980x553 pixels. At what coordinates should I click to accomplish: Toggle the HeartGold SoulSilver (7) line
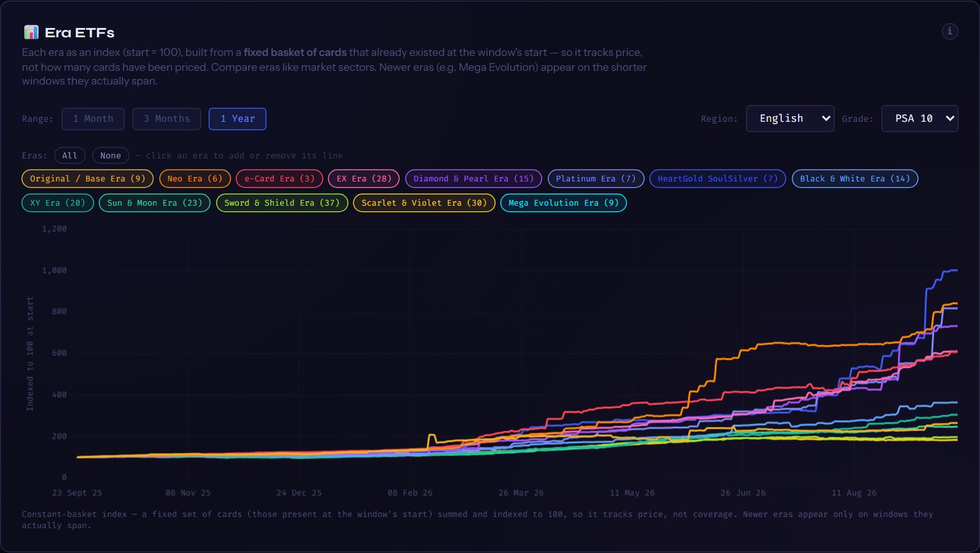pyautogui.click(x=718, y=178)
